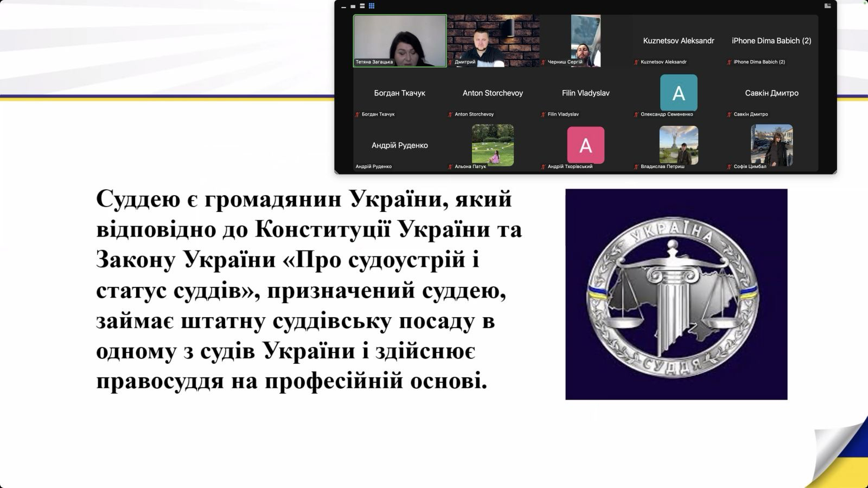Select Anton Storchevoy participant tile
Viewport: 868px width, 488px height.
[x=493, y=93]
